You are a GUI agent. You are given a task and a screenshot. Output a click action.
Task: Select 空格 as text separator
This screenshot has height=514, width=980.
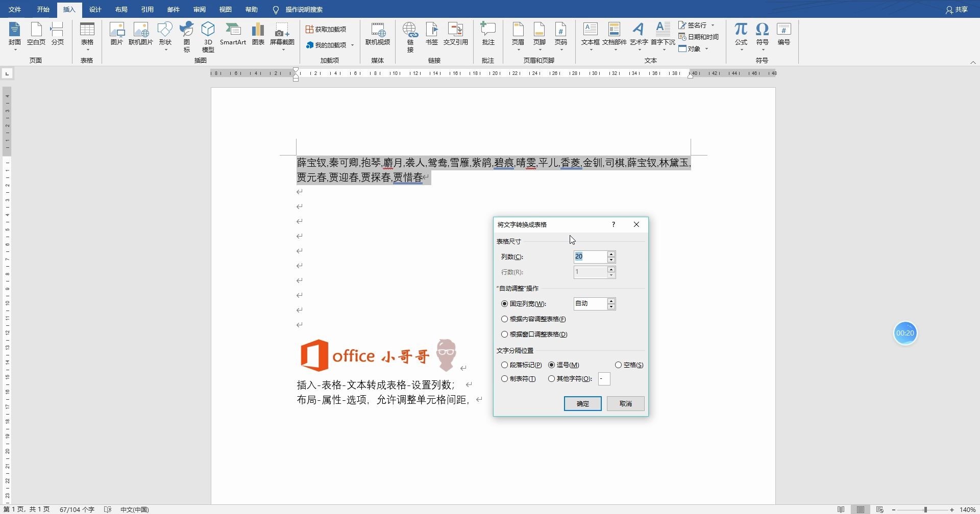click(619, 365)
